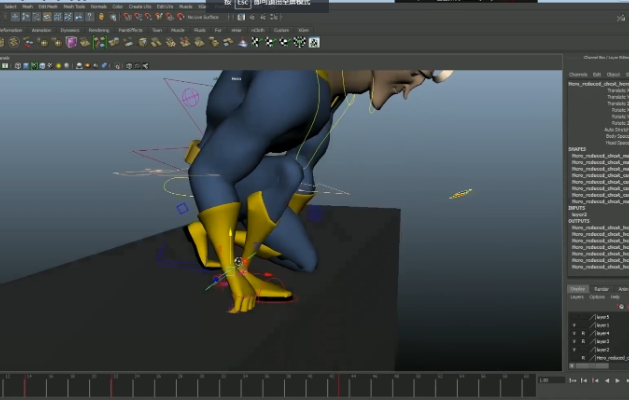
Task: Click the blue shaded cube viewport icon
Action: pos(26,66)
